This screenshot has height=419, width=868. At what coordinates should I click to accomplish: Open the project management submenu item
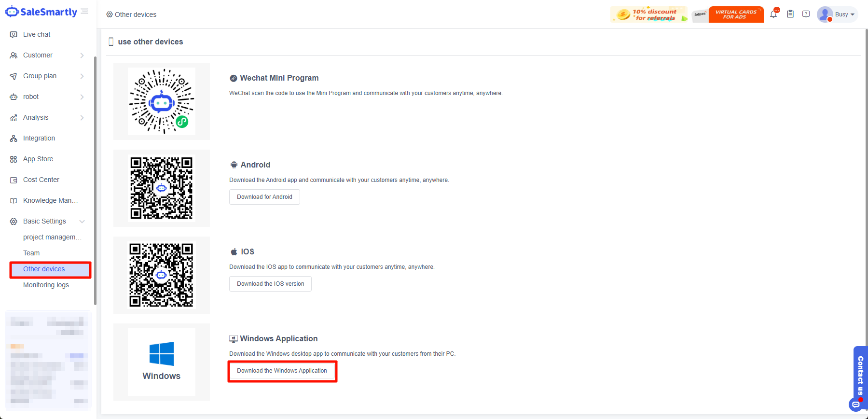[x=52, y=237]
